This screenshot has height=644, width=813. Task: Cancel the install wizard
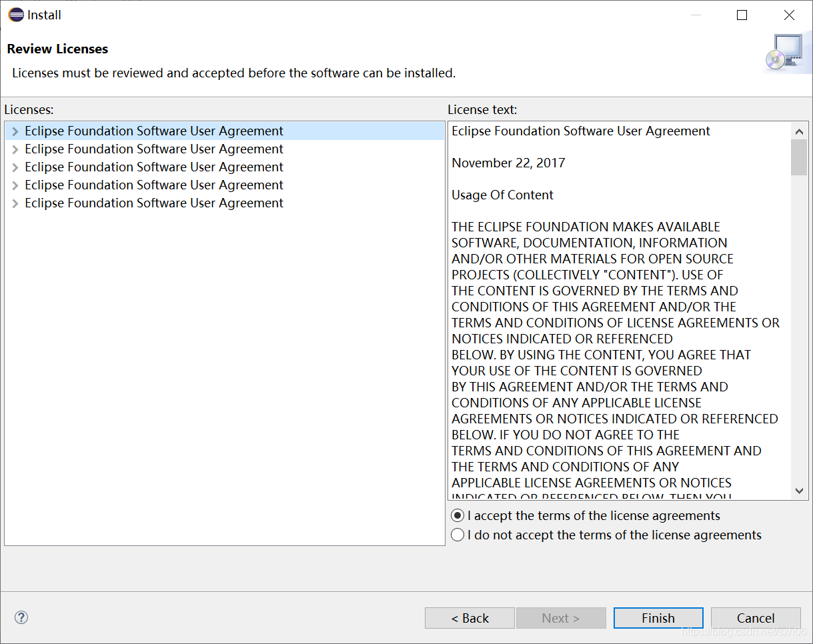pyautogui.click(x=756, y=618)
